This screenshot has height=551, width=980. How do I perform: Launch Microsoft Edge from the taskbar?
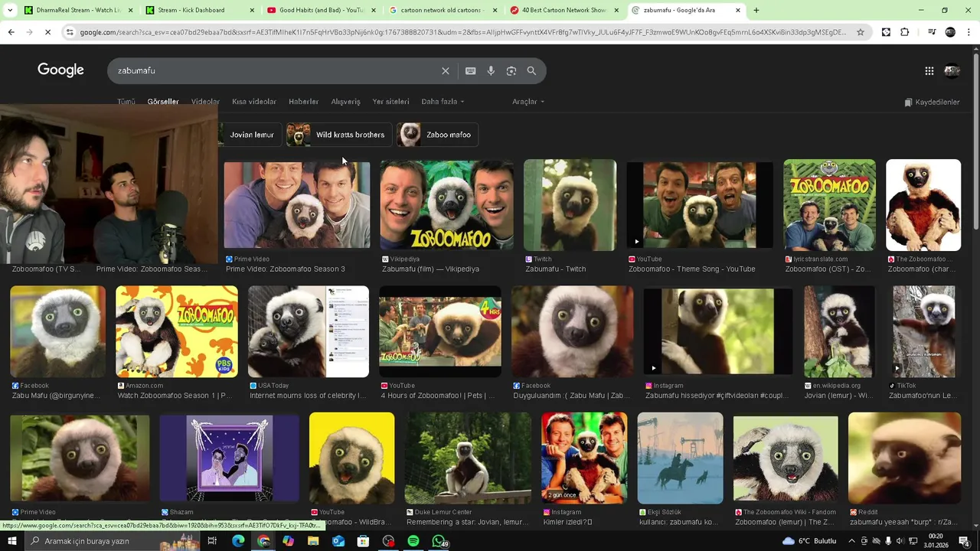(x=238, y=541)
